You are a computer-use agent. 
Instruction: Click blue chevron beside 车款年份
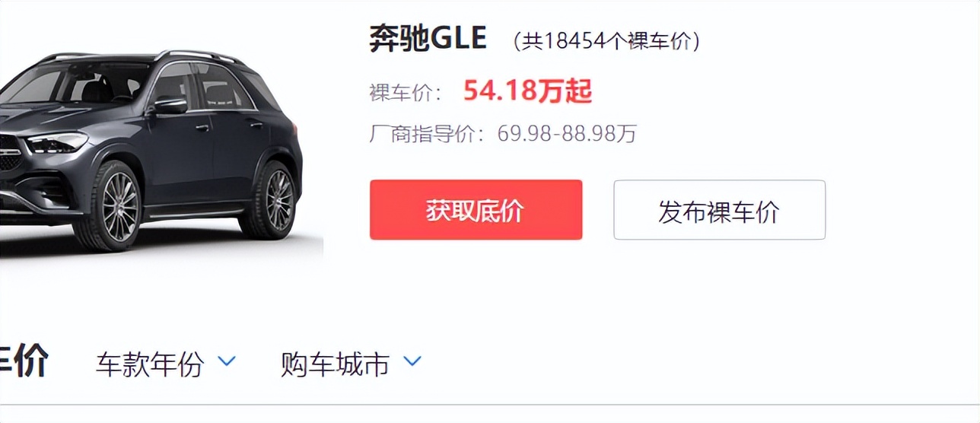[227, 361]
